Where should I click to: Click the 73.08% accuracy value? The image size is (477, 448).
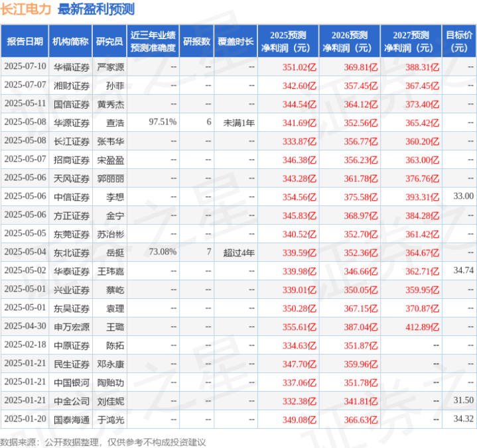163,252
